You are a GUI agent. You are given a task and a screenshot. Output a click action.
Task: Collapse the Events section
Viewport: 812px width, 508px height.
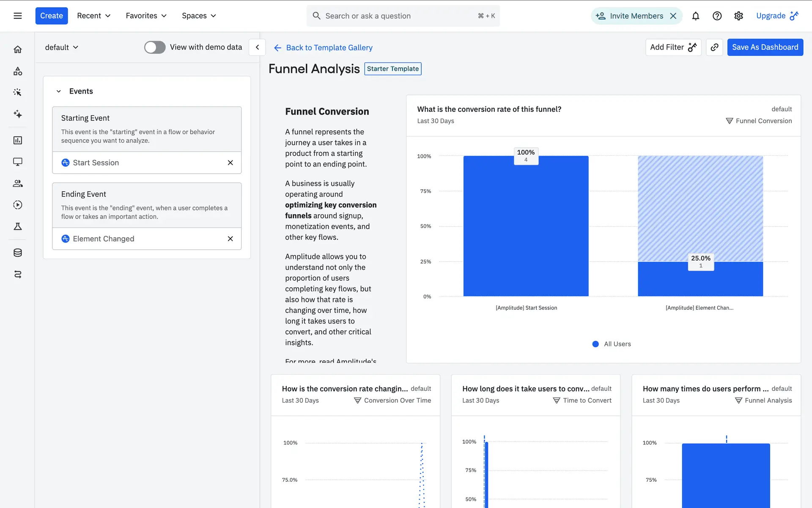click(59, 91)
